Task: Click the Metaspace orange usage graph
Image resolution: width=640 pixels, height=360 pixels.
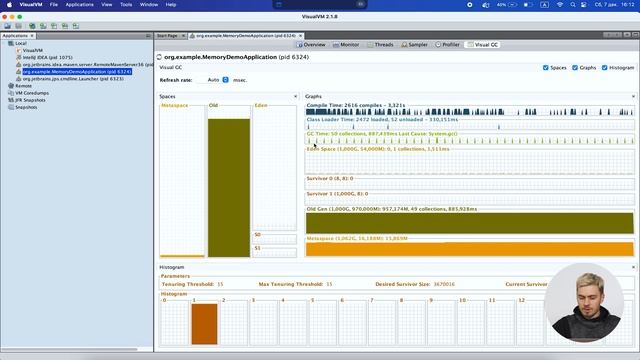Action: point(469,249)
